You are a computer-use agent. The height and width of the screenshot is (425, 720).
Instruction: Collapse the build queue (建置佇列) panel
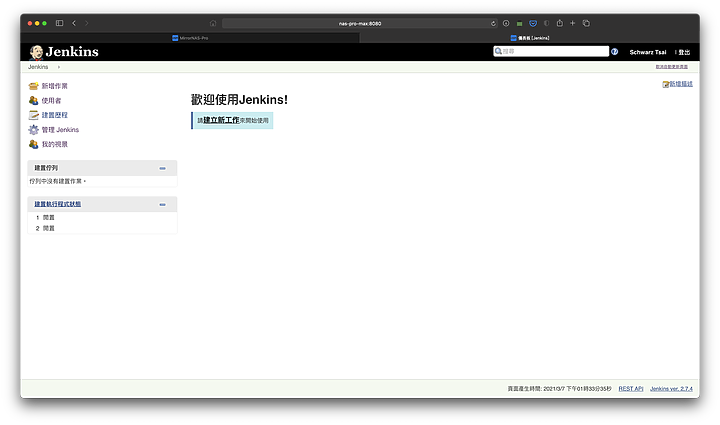[163, 168]
